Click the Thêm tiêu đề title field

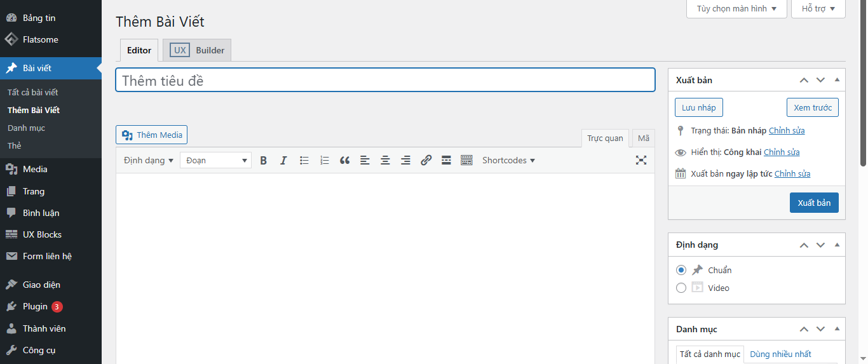point(385,81)
